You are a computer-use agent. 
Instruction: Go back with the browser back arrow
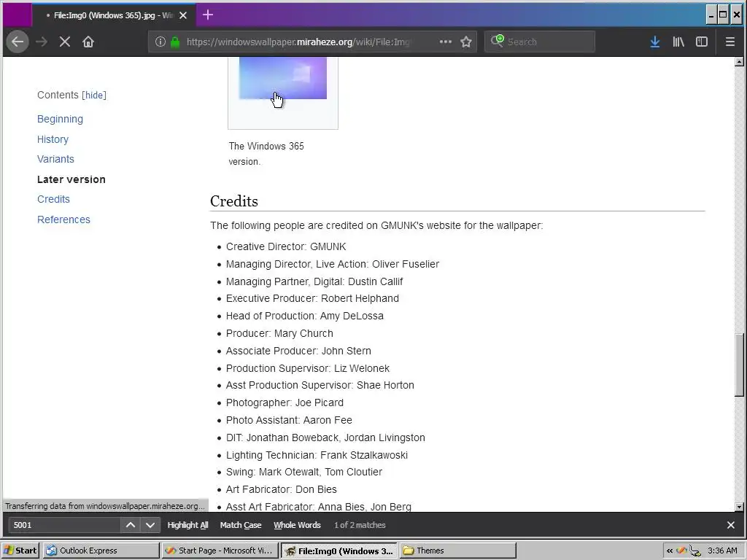[x=18, y=42]
